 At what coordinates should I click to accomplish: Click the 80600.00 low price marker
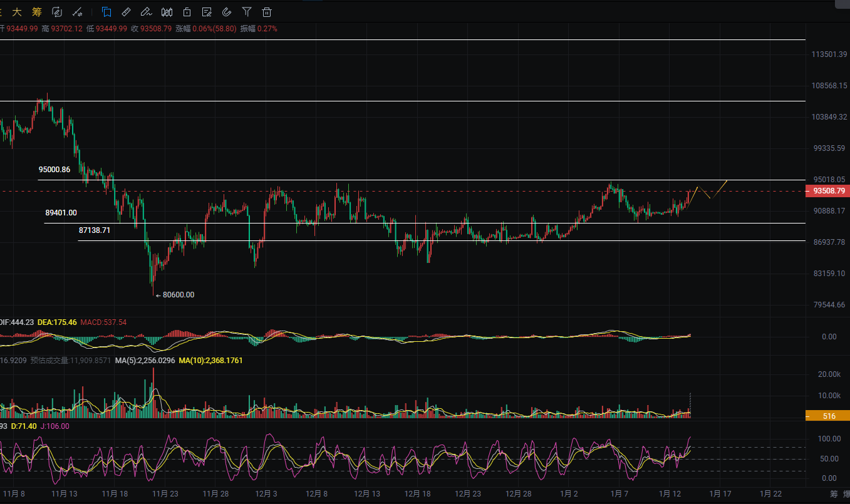pos(178,295)
